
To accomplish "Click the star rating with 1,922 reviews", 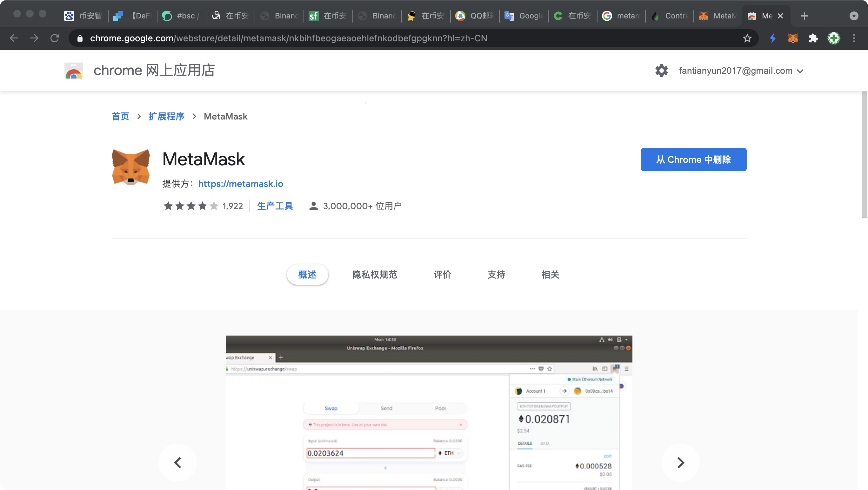I will 203,206.
